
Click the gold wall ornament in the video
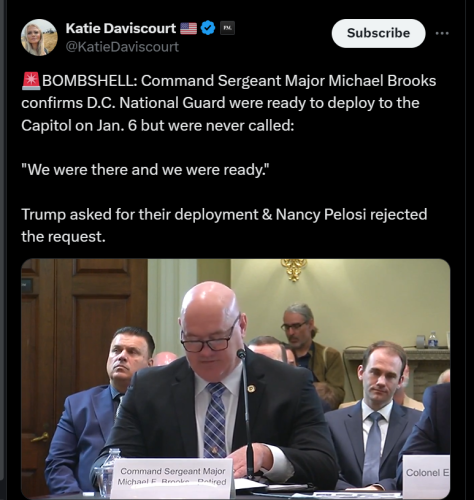(293, 269)
